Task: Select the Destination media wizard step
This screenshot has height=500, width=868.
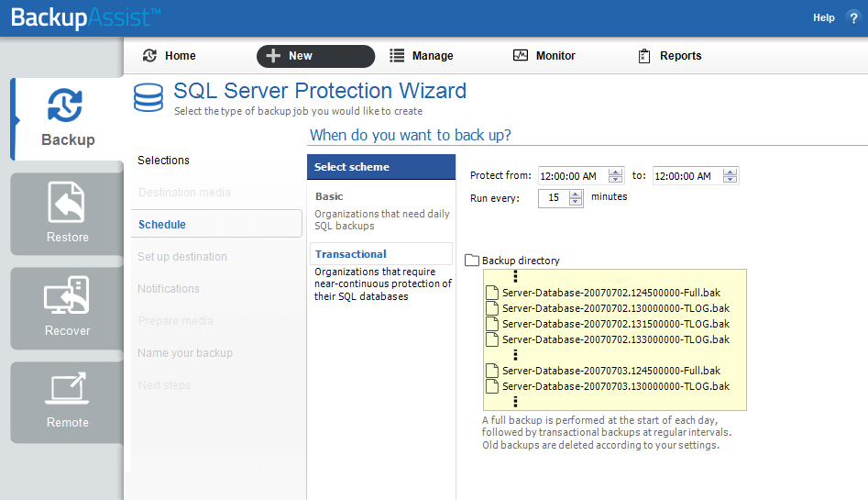Action: pos(184,193)
